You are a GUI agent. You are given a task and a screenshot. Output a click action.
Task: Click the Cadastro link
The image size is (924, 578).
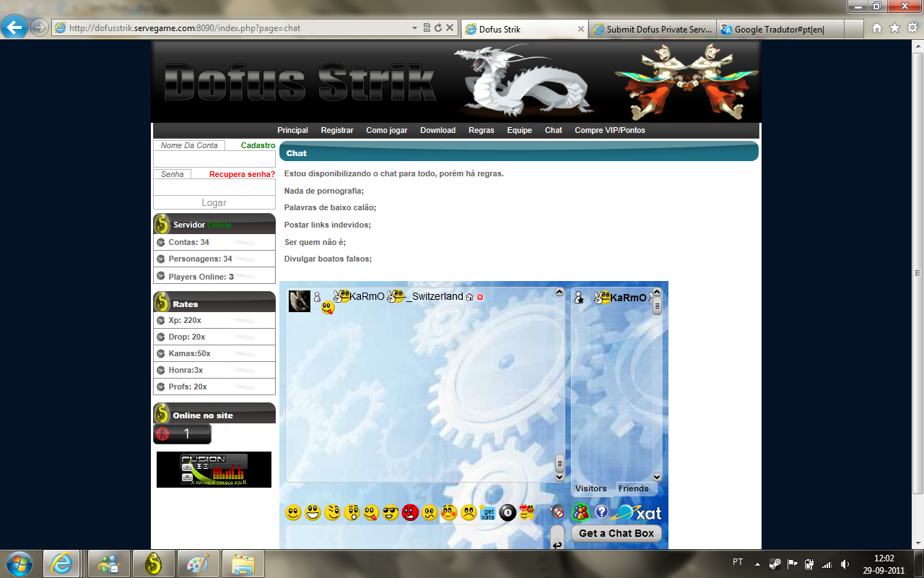(x=258, y=145)
